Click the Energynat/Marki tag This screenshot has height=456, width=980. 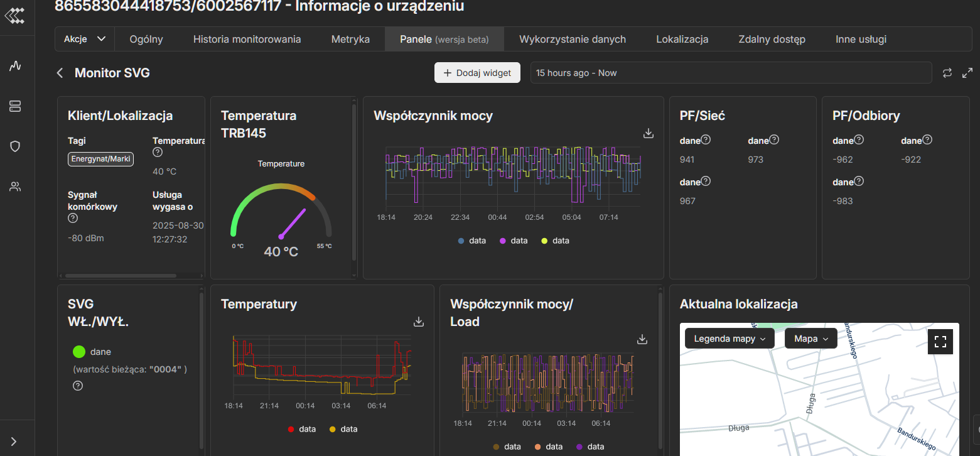(x=100, y=159)
